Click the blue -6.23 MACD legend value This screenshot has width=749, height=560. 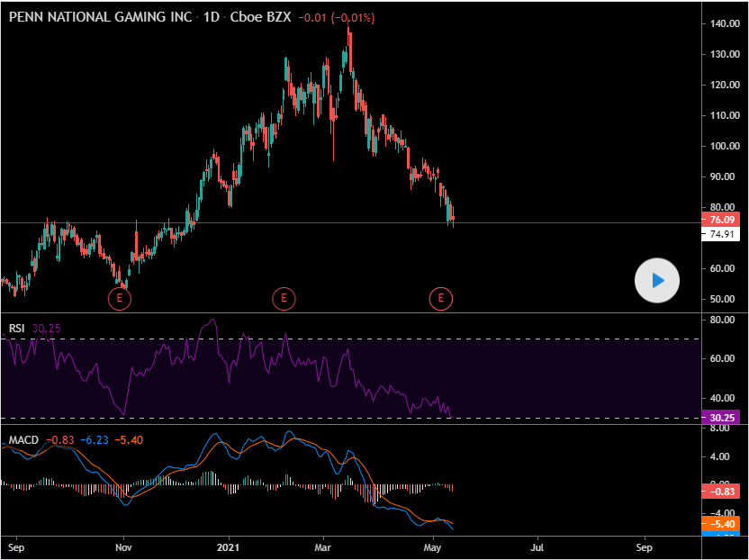[x=93, y=440]
